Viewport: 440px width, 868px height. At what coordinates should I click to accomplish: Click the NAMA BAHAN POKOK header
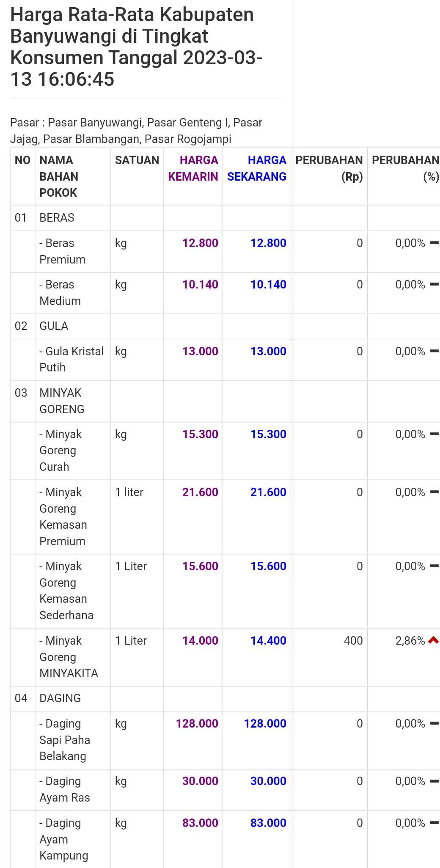point(59,176)
